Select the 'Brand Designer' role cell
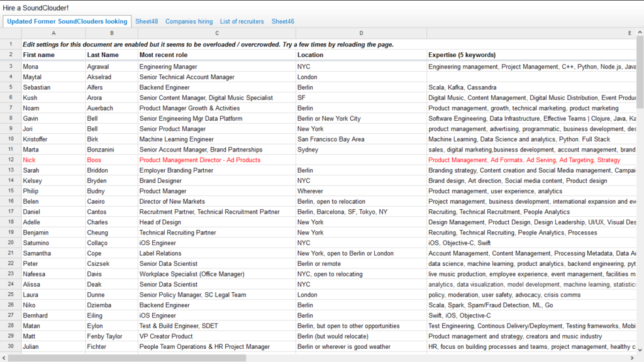The width and height of the screenshot is (644, 362). (217, 180)
